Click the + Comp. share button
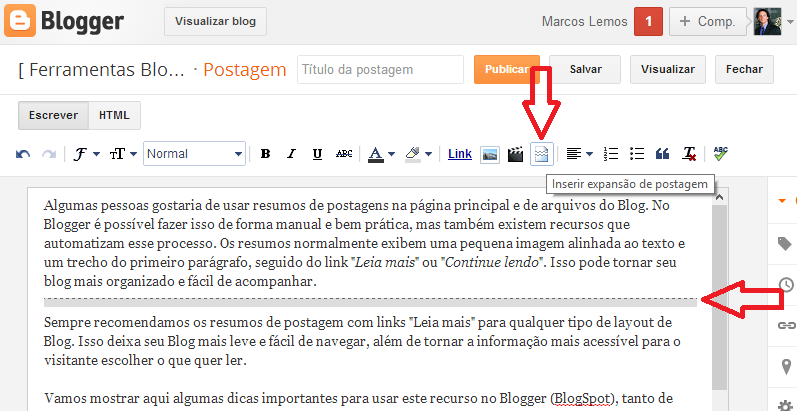 [x=709, y=21]
